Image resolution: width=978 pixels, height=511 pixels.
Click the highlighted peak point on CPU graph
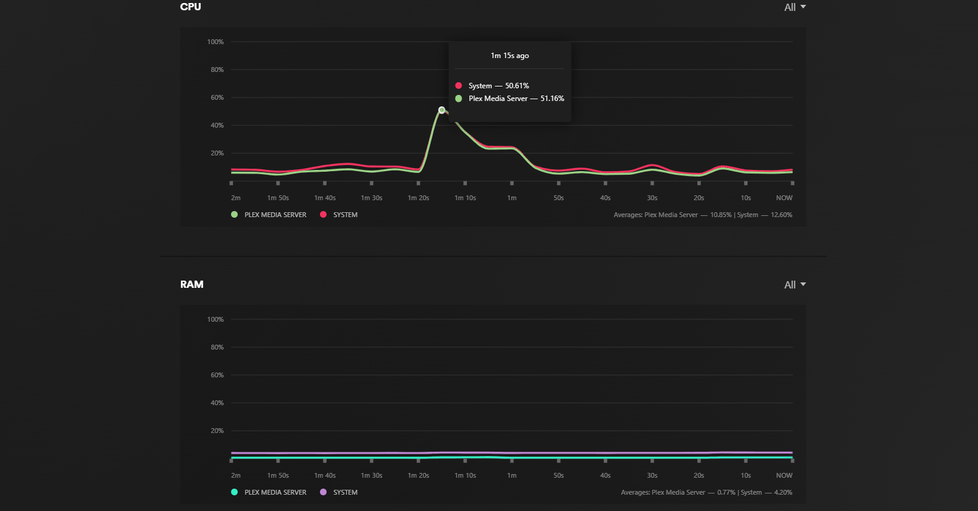442,110
